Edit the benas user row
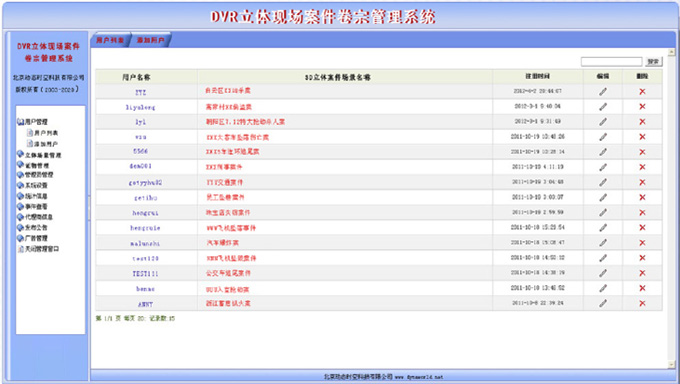Viewport: 680px width, 384px height. coord(603,288)
